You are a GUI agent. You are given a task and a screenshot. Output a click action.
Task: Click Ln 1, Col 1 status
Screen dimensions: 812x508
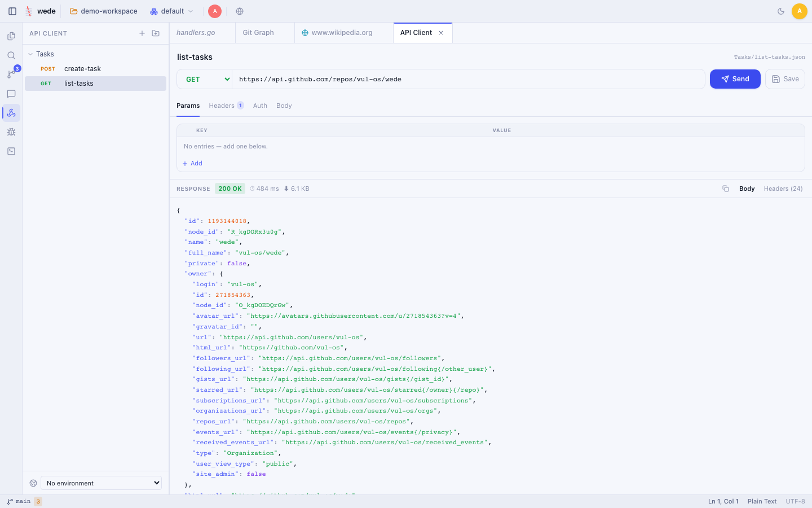pyautogui.click(x=723, y=501)
